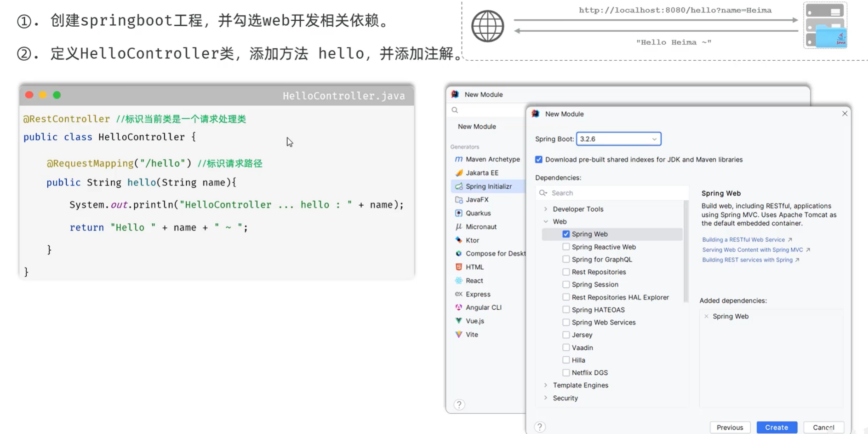Check Rest Repositories
Screen dimensions: 868x434
coord(566,272)
